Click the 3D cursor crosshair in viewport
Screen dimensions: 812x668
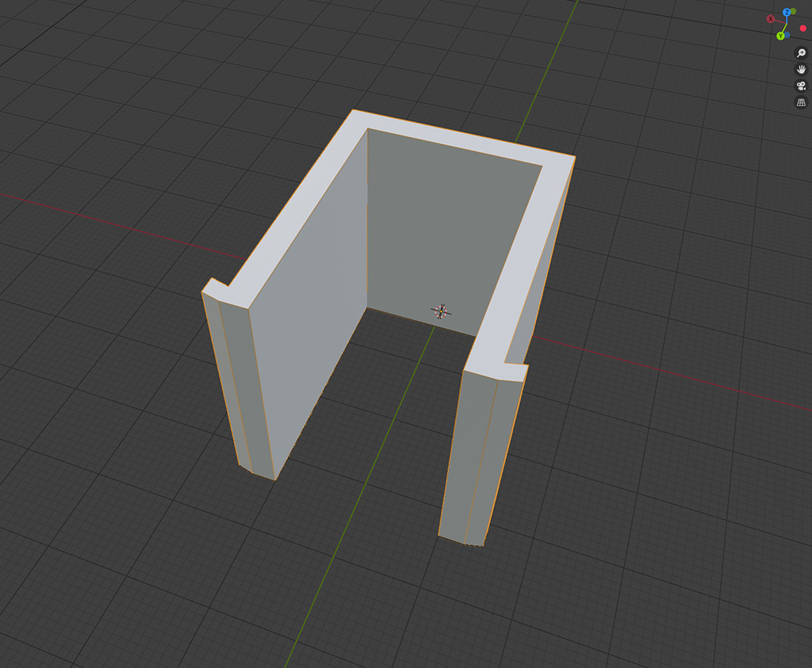[x=441, y=311]
